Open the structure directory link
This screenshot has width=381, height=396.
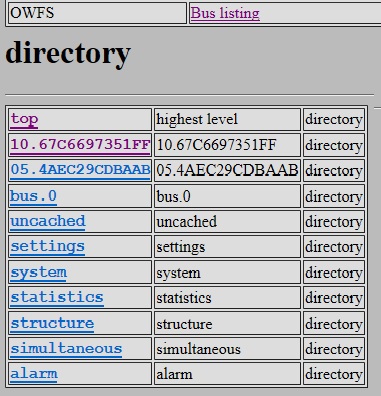tap(52, 323)
